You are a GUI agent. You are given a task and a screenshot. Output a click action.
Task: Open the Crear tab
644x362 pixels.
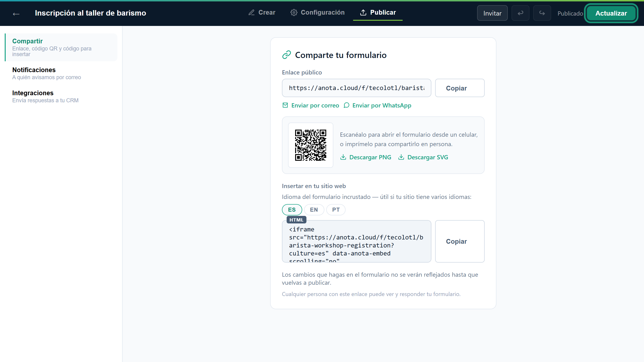click(x=262, y=12)
